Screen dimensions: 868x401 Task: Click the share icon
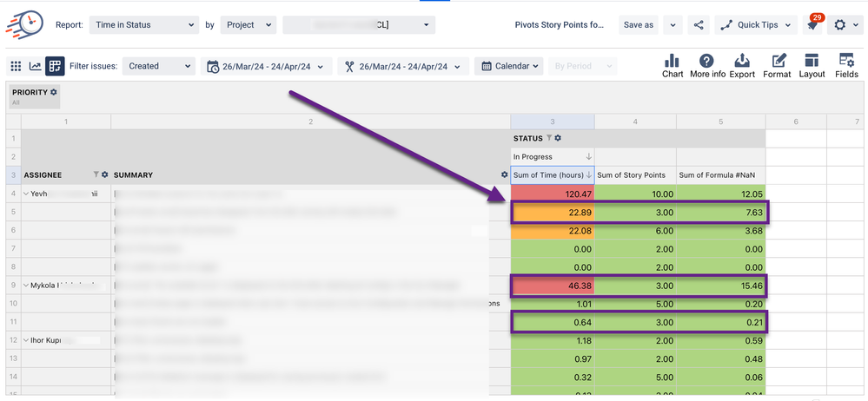click(x=699, y=25)
